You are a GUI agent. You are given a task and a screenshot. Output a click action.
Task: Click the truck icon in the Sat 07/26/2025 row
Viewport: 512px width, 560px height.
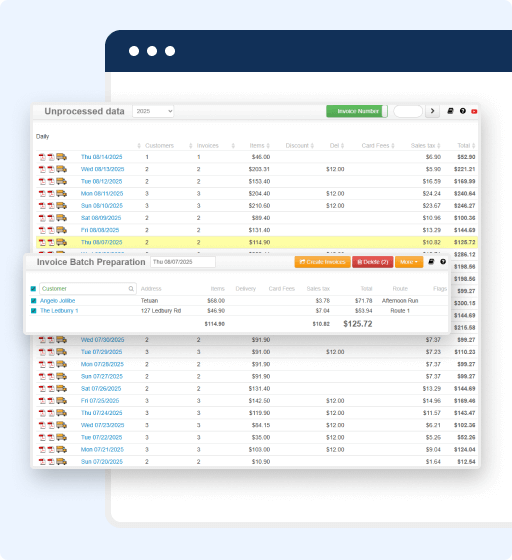pyautogui.click(x=61, y=388)
